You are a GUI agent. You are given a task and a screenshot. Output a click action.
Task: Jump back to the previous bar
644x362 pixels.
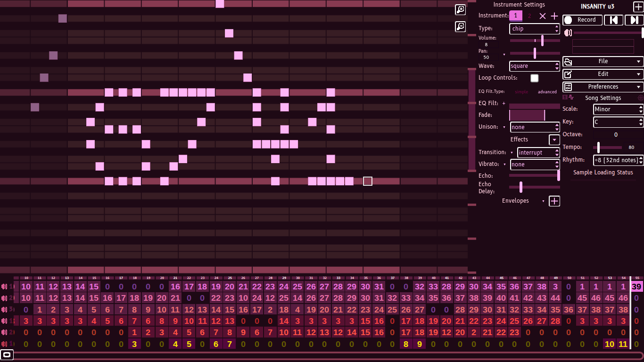click(613, 20)
